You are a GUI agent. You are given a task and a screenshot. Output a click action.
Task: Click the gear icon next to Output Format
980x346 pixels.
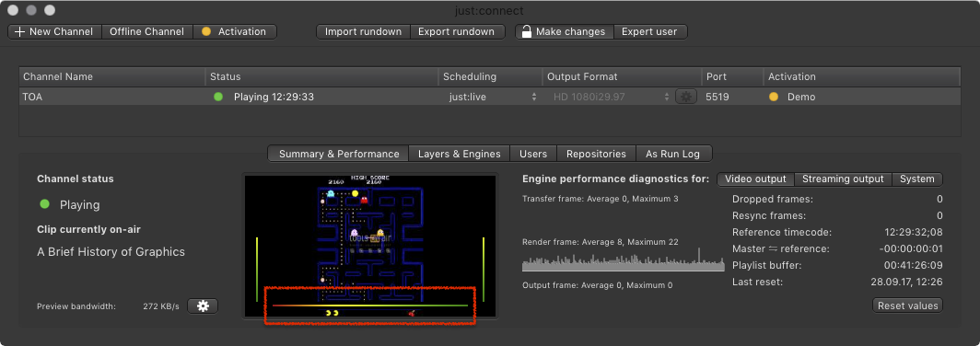click(685, 97)
